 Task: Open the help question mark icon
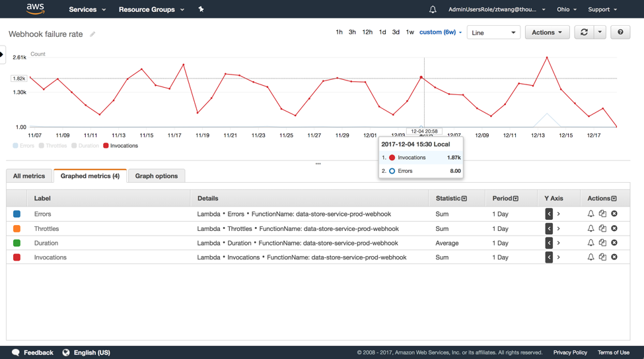click(620, 32)
